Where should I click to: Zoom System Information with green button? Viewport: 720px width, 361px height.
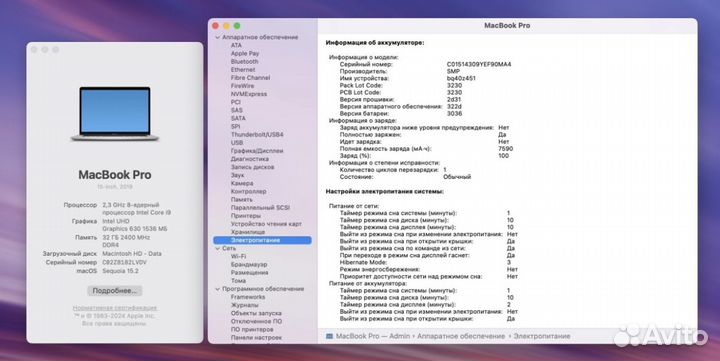[x=237, y=26]
